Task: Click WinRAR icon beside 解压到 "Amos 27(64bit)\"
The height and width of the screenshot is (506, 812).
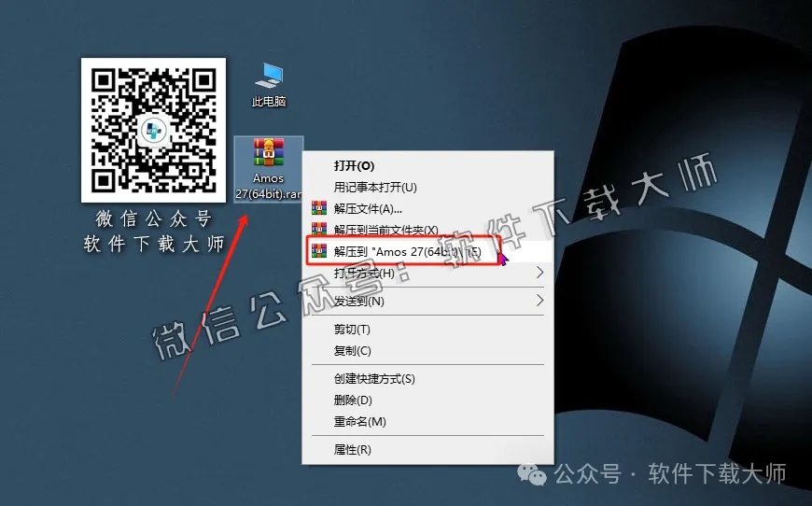Action: [319, 251]
